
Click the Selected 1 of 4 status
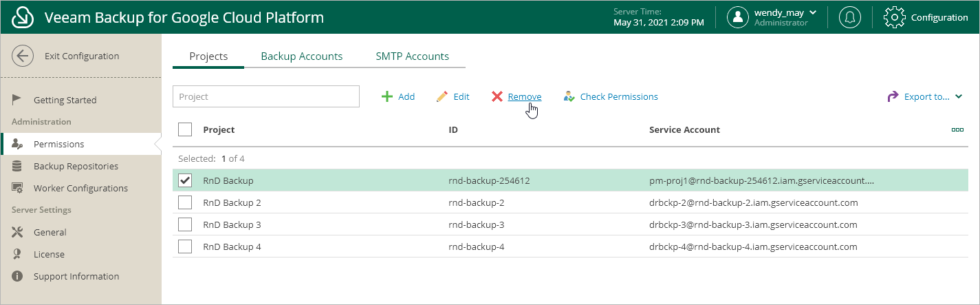(x=211, y=158)
